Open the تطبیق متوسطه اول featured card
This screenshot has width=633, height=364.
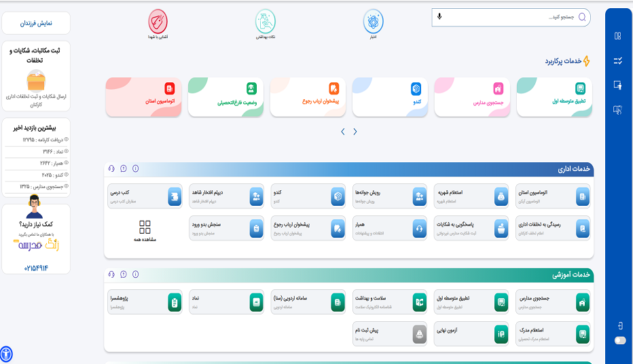click(x=554, y=96)
